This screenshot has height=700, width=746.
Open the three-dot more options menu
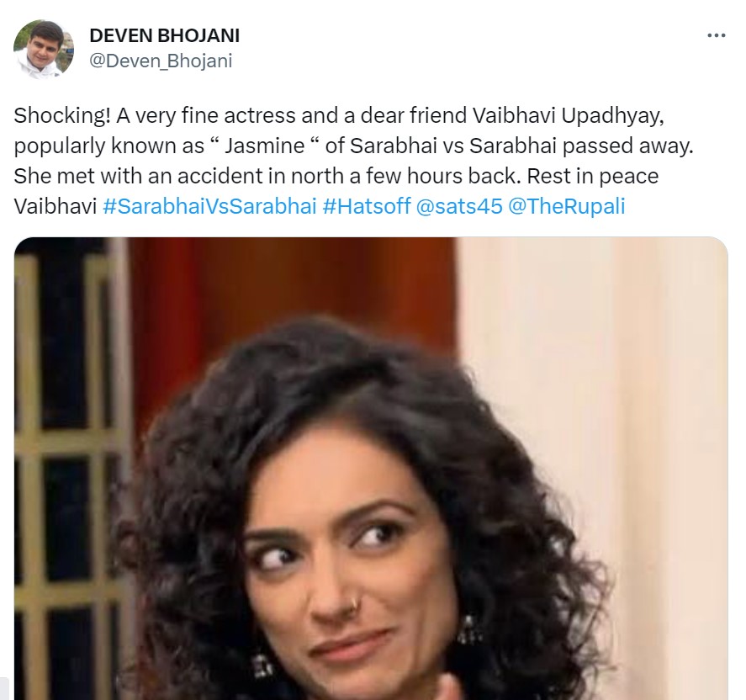click(x=716, y=35)
